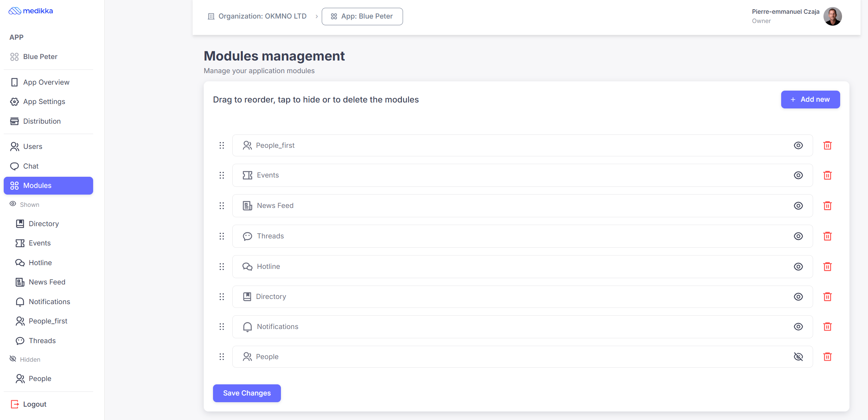This screenshot has width=868, height=420.
Task: Toggle visibility of Threads module
Action: click(798, 236)
